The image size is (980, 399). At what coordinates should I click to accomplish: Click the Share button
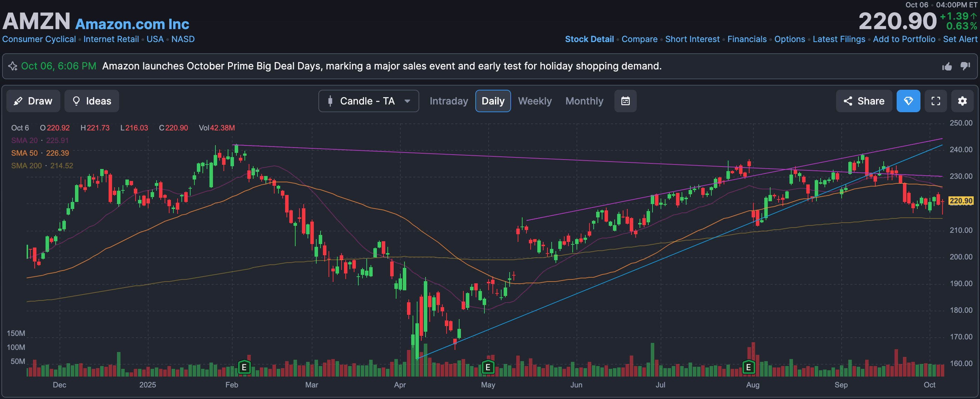(864, 101)
